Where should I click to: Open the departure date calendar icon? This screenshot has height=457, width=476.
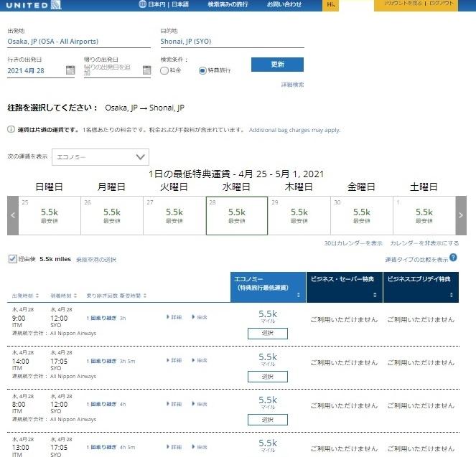[70, 70]
